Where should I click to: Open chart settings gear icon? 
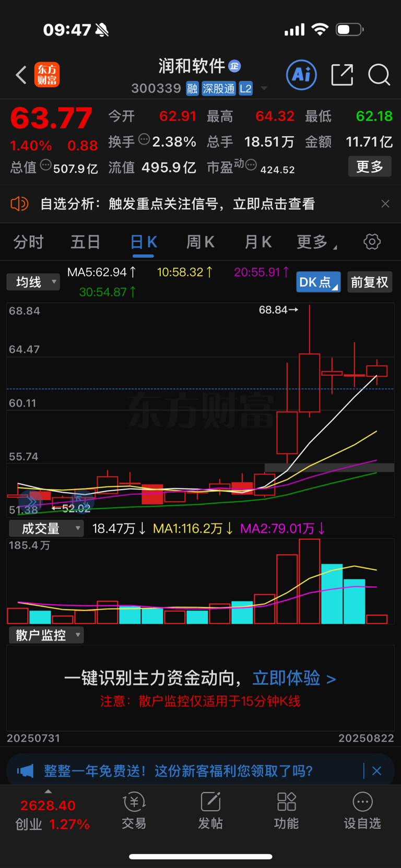pos(372,242)
